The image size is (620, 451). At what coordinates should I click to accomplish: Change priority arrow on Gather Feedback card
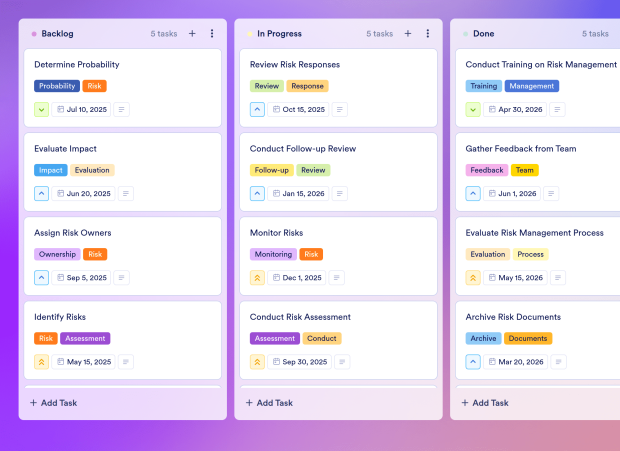pyautogui.click(x=473, y=194)
